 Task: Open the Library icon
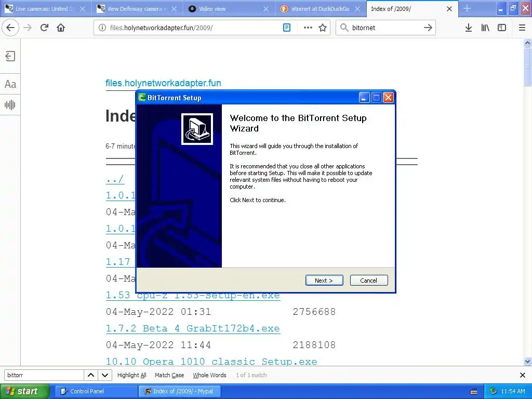click(x=485, y=28)
